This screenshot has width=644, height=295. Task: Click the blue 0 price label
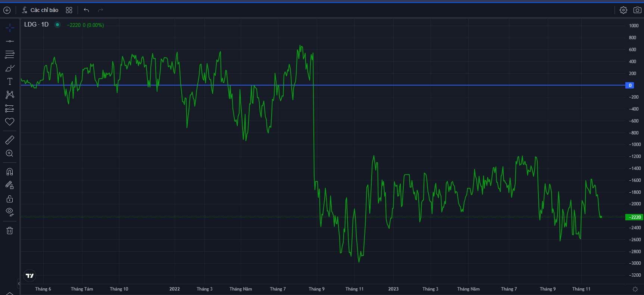(630, 86)
